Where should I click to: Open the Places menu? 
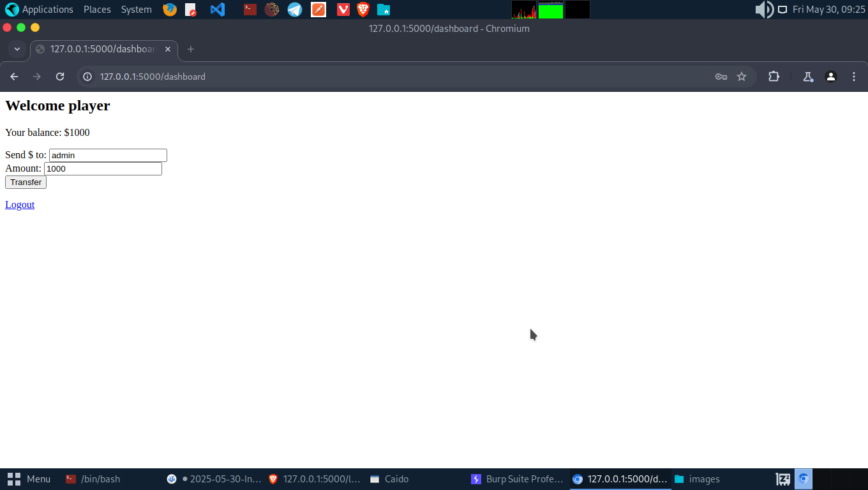point(97,10)
